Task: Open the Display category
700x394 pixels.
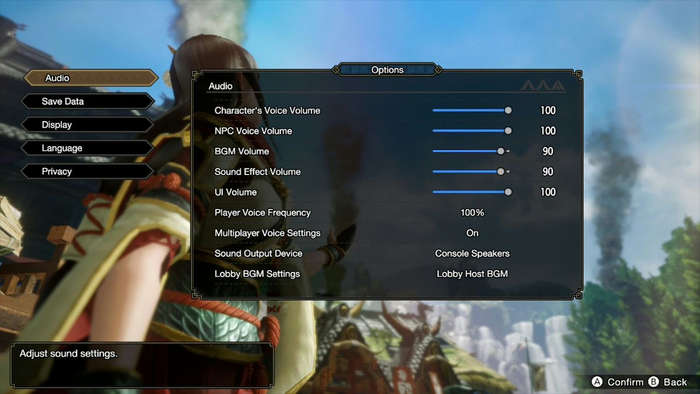Action: point(88,124)
